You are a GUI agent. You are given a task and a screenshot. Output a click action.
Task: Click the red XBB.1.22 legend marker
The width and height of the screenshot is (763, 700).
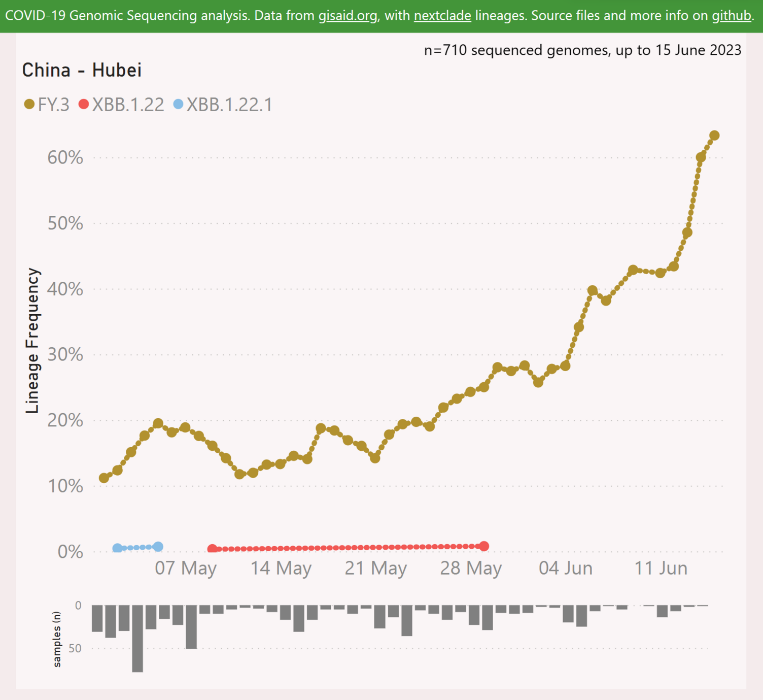[x=84, y=105]
